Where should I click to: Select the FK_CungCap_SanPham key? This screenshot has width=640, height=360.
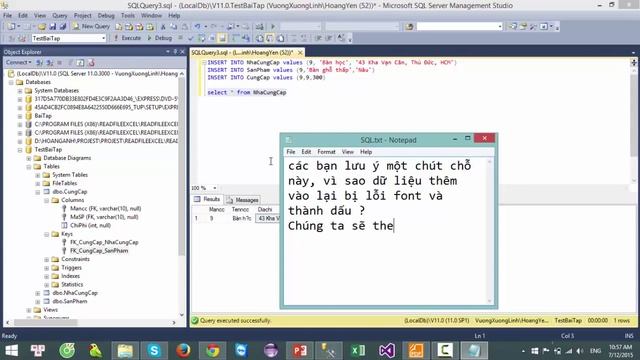coord(99,251)
